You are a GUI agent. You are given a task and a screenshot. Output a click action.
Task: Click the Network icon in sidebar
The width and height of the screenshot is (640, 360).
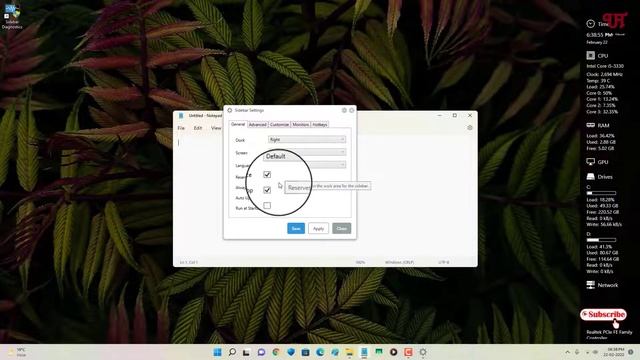click(590, 285)
